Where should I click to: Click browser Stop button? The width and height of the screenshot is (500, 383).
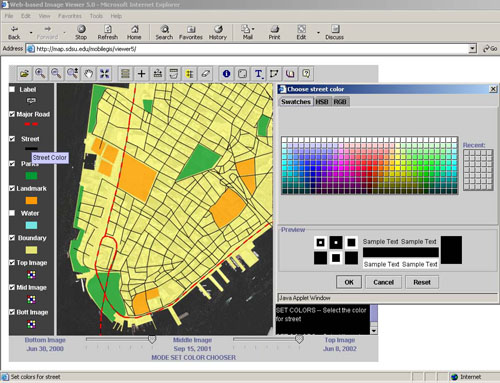click(81, 33)
